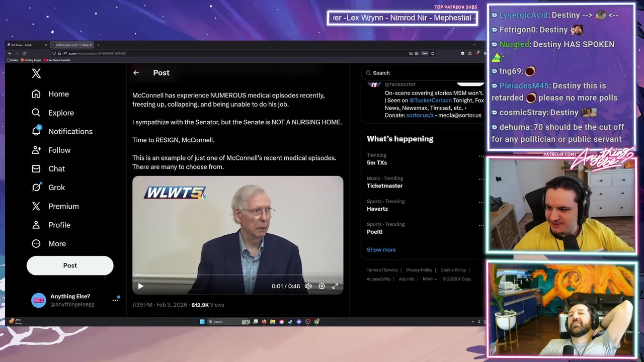Mute the video with speaker icon
Viewport: 644px width, 362px height.
click(x=308, y=286)
